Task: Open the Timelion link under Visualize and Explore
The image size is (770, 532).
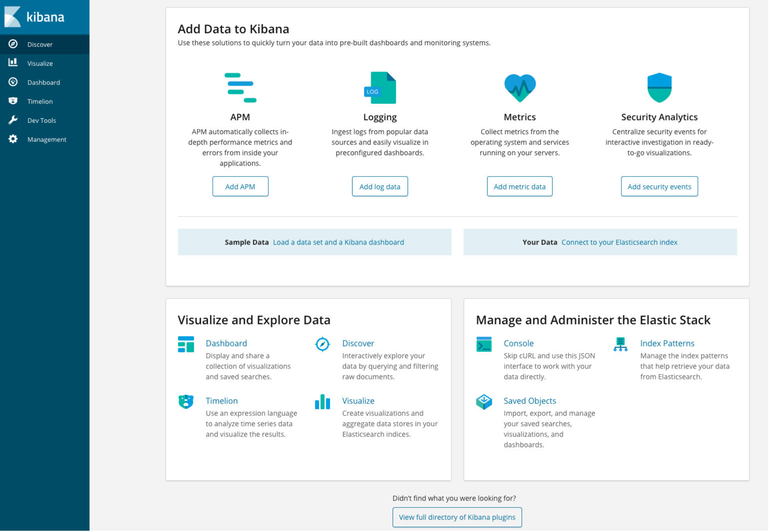Action: pyautogui.click(x=222, y=401)
